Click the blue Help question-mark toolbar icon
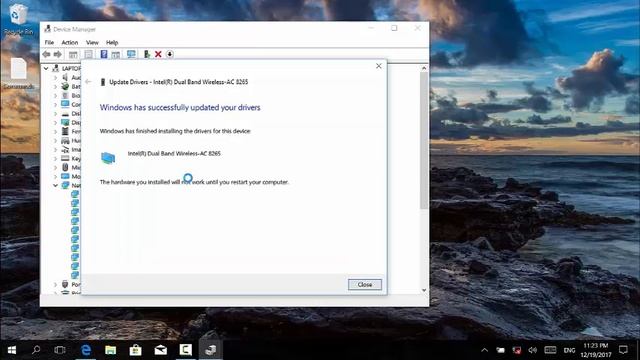This screenshot has height=360, width=640. tap(104, 54)
